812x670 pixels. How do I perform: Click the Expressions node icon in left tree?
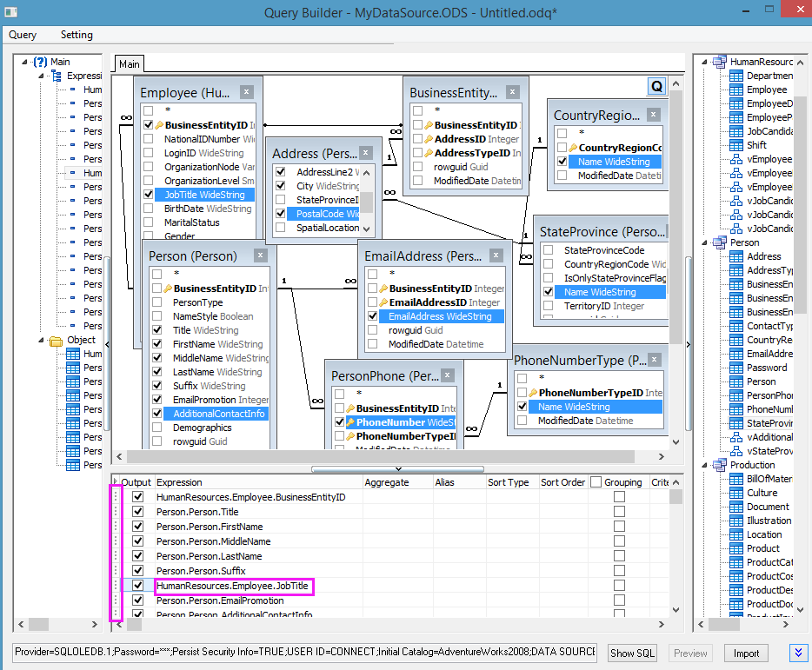57,76
